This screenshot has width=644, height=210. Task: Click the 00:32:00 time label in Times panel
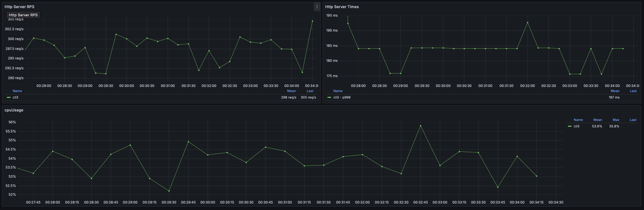(527, 86)
